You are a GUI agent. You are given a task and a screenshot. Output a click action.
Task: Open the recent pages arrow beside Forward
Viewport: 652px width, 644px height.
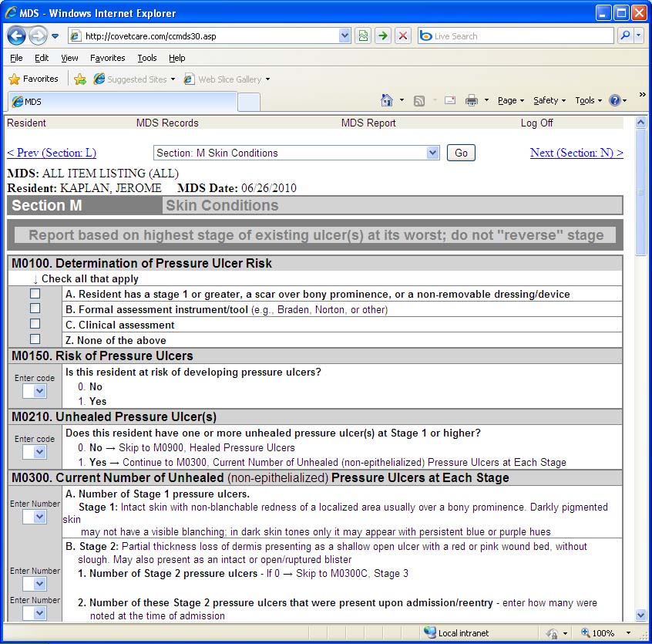tap(55, 36)
